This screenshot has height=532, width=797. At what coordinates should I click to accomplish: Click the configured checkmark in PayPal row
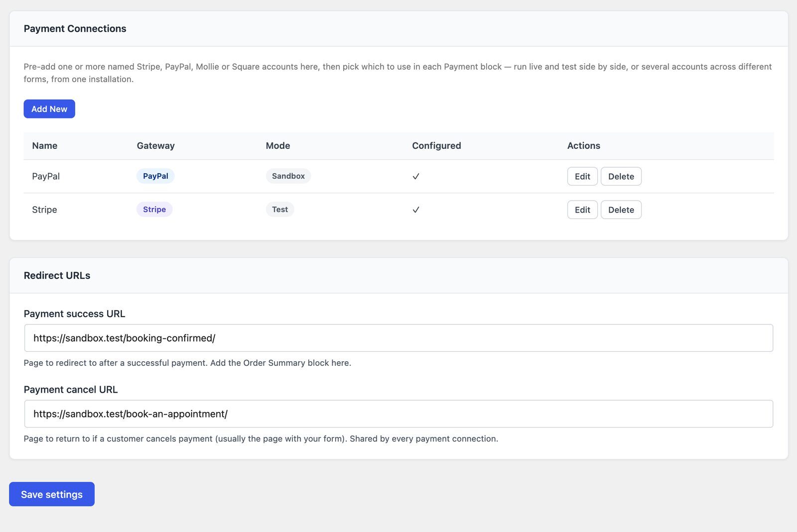click(x=416, y=176)
